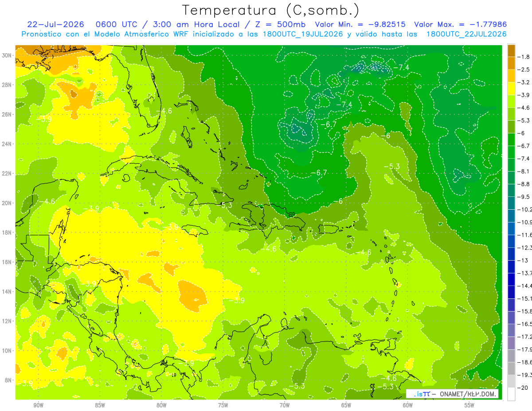Click the '10N' latitude axis label
The height and width of the screenshot is (411, 532).
pos(7,350)
